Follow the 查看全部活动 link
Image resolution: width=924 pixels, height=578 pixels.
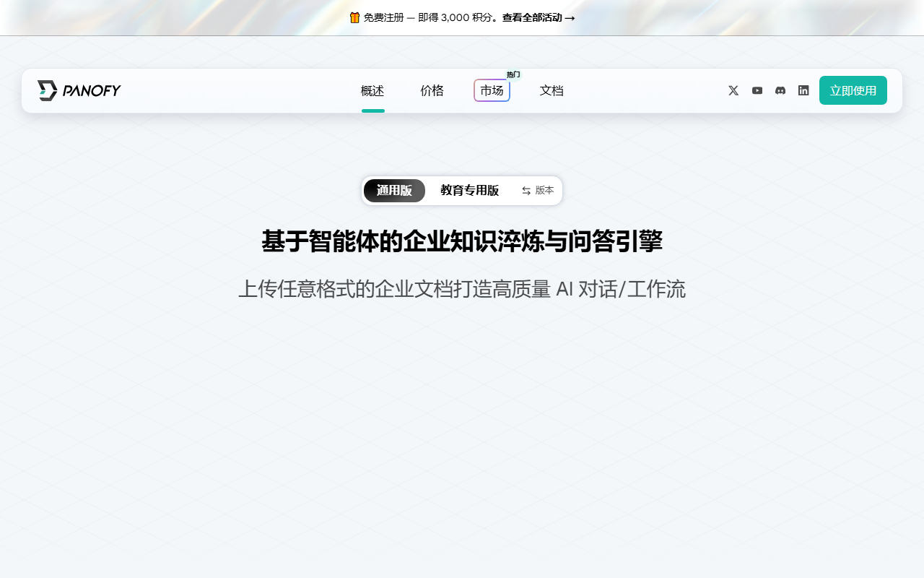pyautogui.click(x=539, y=17)
